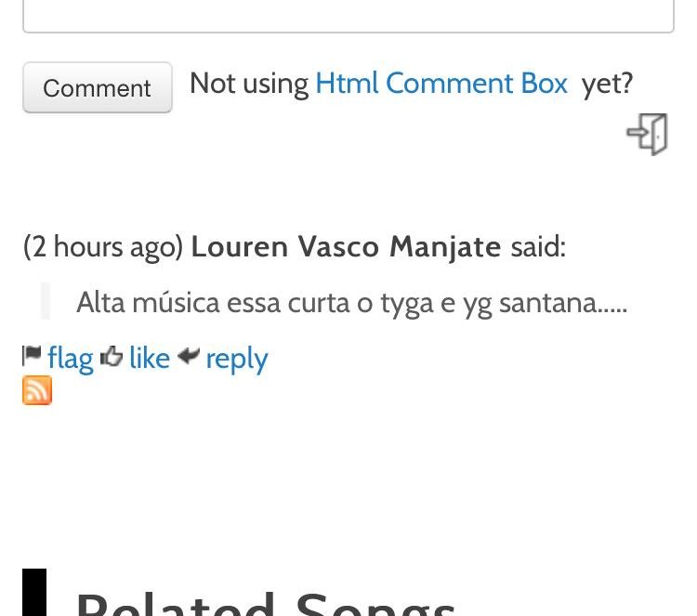Flag the comment via the flag link
This screenshot has width=697, height=616.
coord(71,359)
